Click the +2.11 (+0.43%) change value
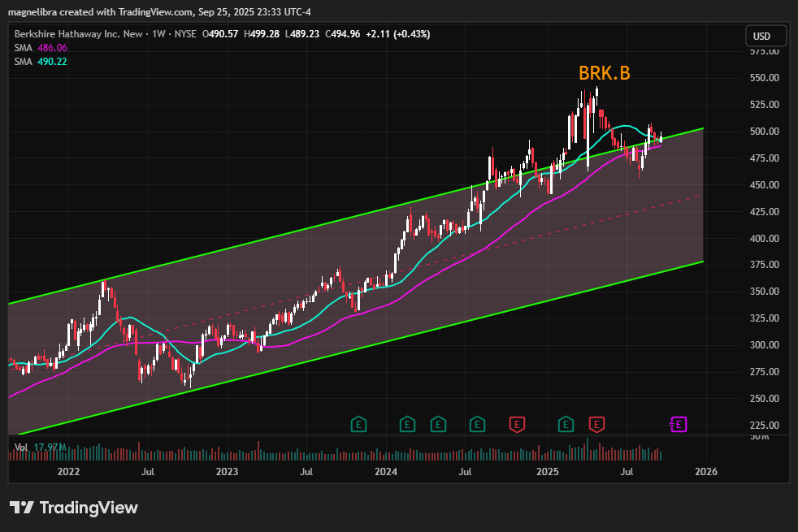 pyautogui.click(x=398, y=34)
